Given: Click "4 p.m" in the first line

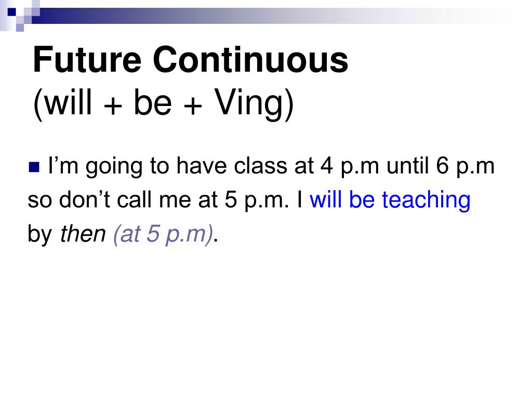Looking at the screenshot, I should (x=350, y=166).
